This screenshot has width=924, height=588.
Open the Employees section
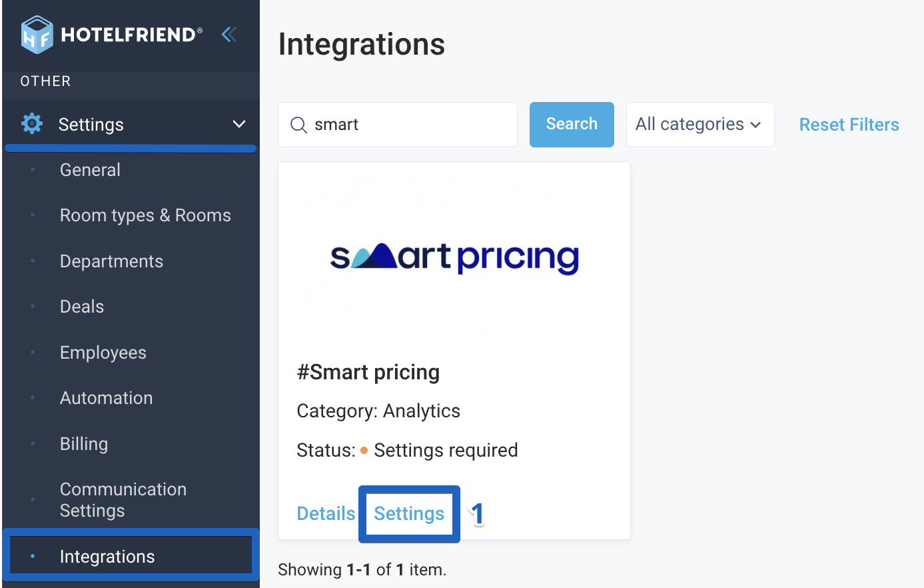103,353
